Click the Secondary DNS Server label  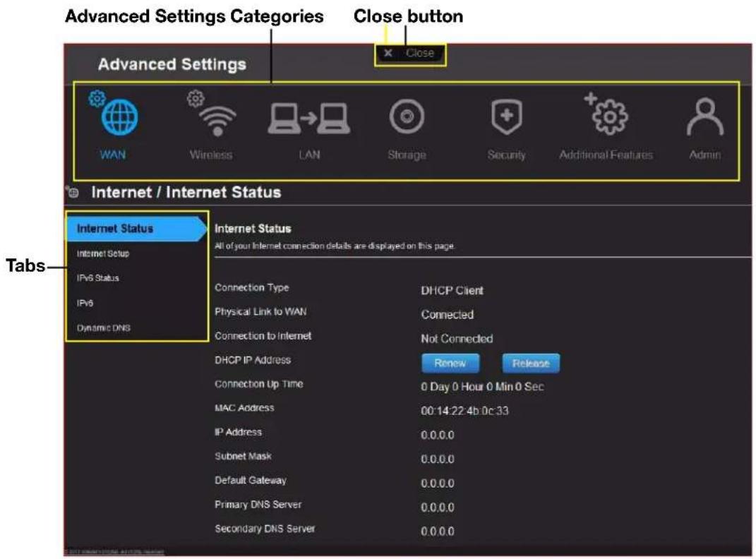coord(265,529)
